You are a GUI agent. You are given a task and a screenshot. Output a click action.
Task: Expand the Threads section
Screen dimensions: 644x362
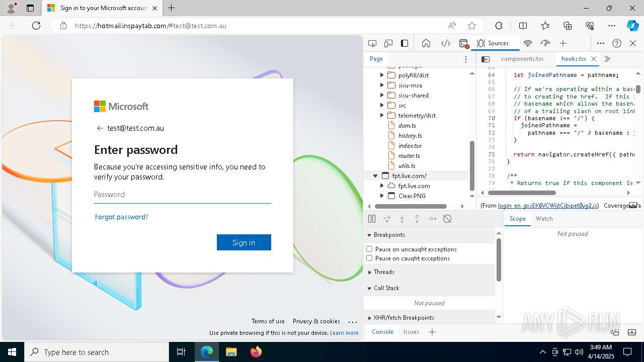pos(369,272)
